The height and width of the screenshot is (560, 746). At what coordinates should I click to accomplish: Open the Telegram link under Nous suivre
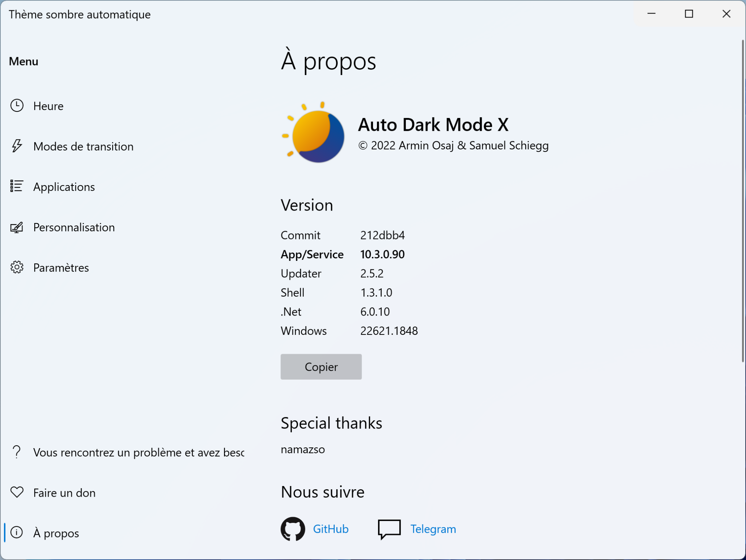pos(433,529)
